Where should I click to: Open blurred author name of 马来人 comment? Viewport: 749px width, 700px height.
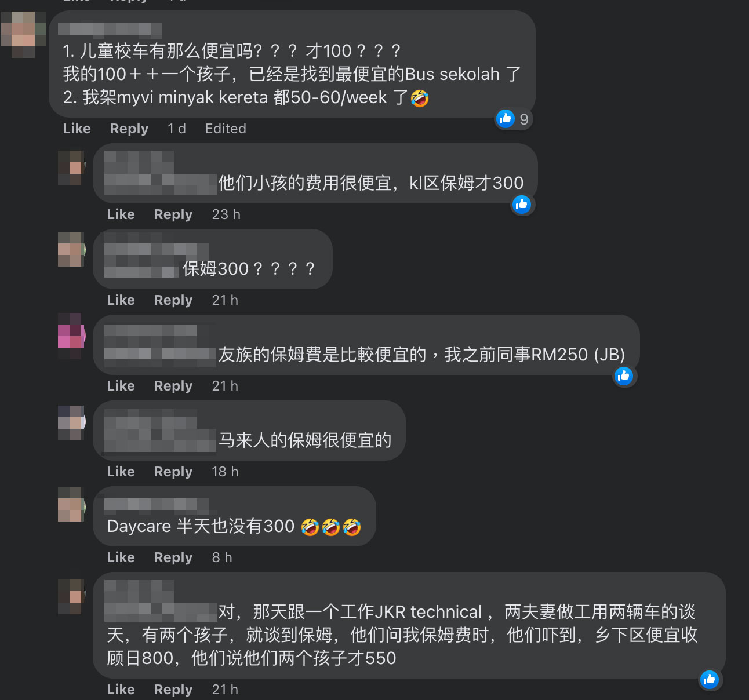[x=160, y=431]
